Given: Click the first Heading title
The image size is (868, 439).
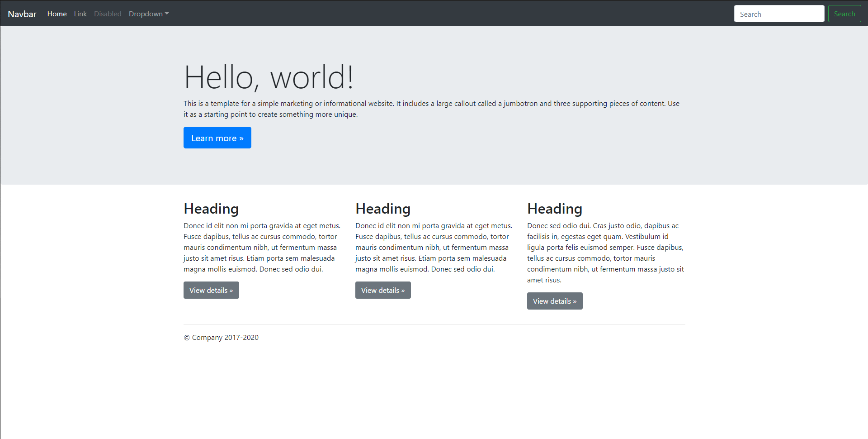Looking at the screenshot, I should click(x=211, y=209).
